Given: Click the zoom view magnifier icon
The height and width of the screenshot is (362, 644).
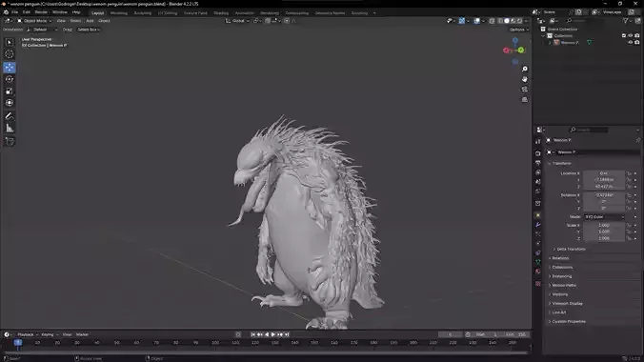Looking at the screenshot, I should pos(525,69).
